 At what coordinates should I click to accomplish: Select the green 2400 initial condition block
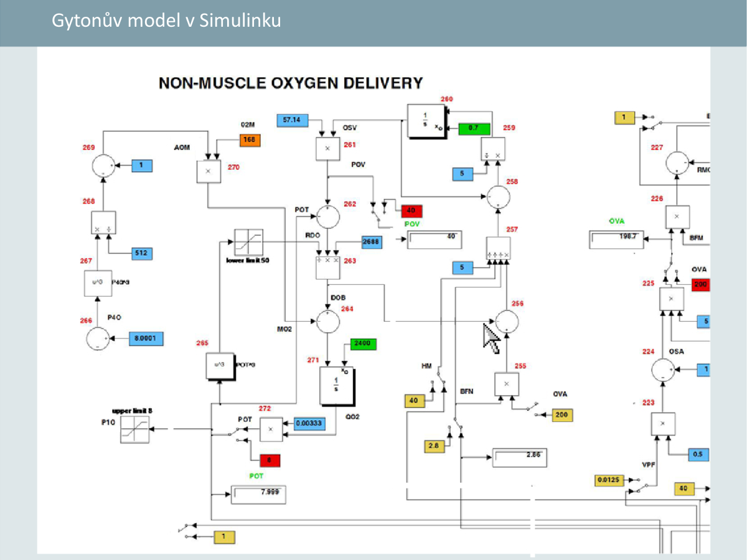(364, 343)
